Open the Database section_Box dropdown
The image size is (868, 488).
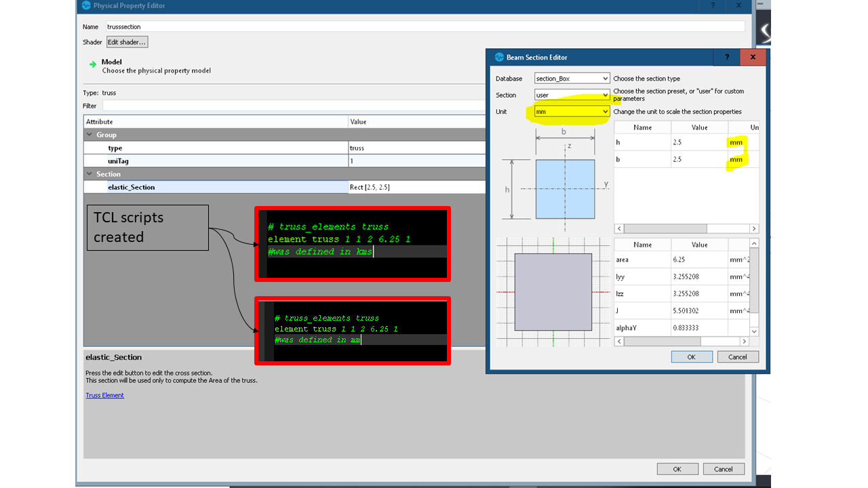(x=572, y=79)
